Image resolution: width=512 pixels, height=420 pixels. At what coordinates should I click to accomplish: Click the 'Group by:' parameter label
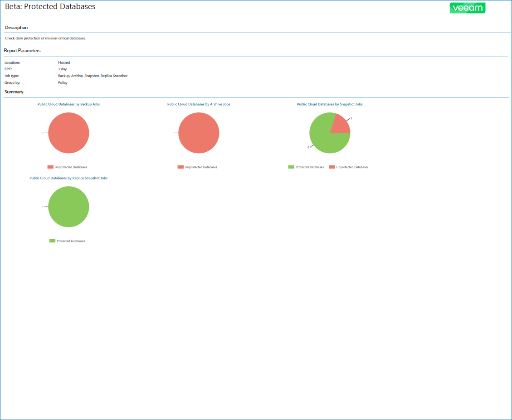click(12, 82)
